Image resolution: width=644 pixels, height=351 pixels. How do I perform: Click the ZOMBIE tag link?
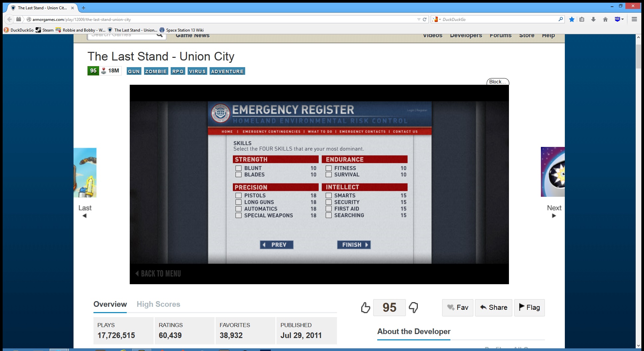tap(156, 71)
